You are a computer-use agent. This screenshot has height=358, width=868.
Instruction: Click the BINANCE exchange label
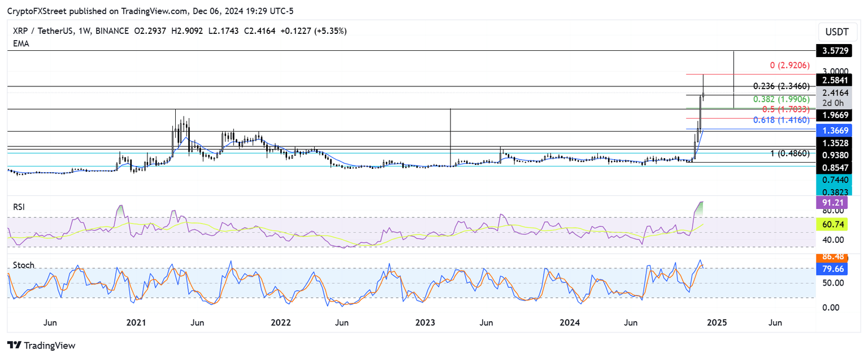tap(111, 32)
